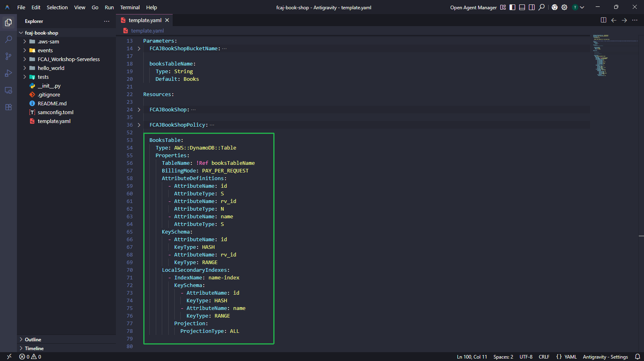Unfold the FCAJBookShop resource at line 24
The width and height of the screenshot is (644, 361).
(x=139, y=110)
